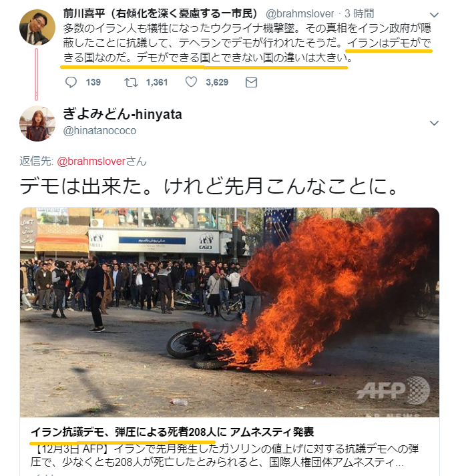Click the AFP watermark logo on photo

tap(393, 391)
